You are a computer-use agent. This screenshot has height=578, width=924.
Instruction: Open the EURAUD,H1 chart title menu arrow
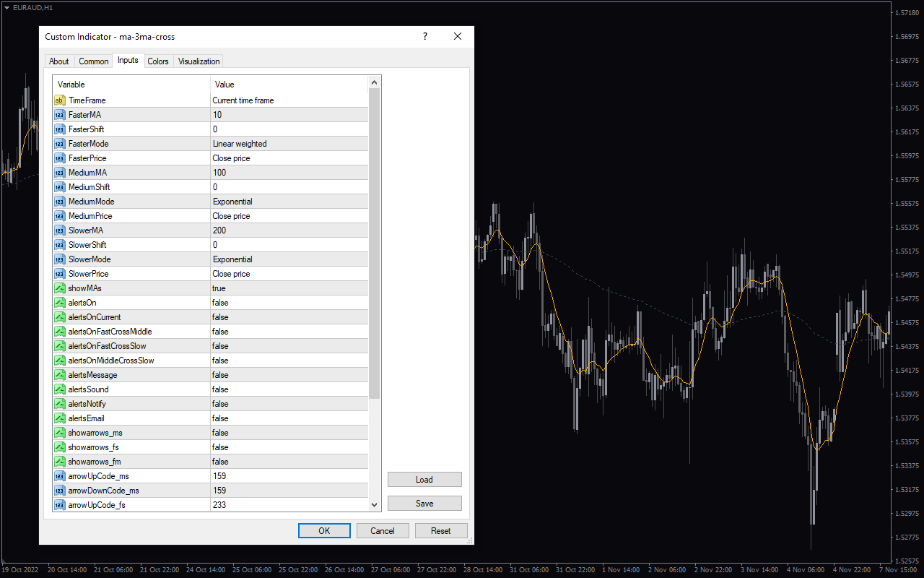click(x=6, y=7)
